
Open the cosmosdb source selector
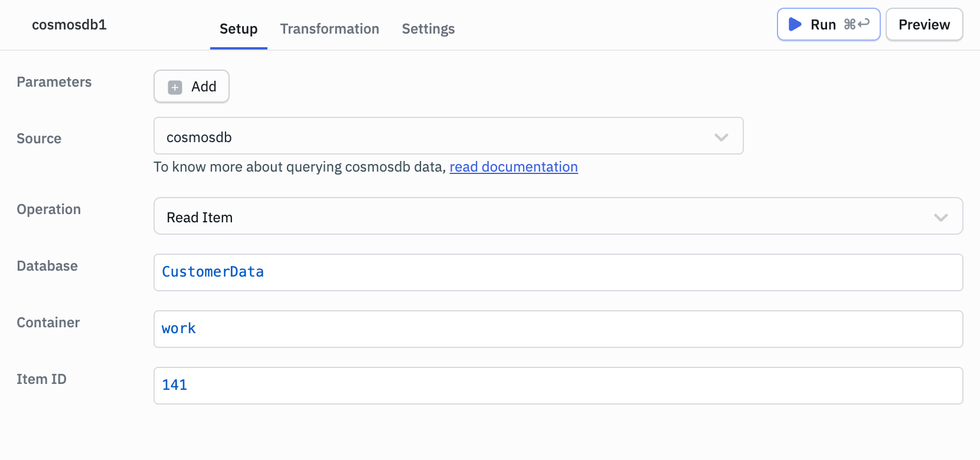(x=437, y=136)
